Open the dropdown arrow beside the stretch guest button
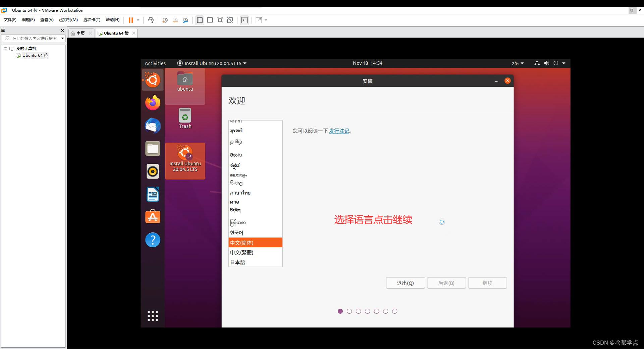644x349 pixels. (x=266, y=20)
